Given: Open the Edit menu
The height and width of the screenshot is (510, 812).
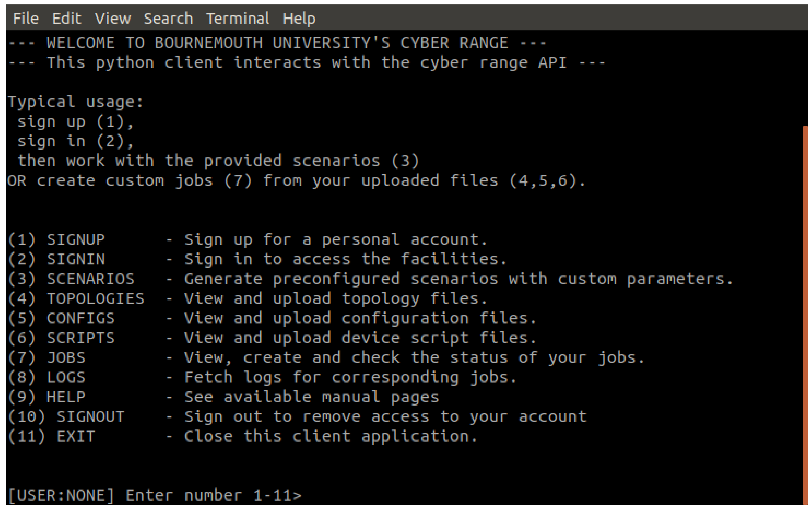Looking at the screenshot, I should click(66, 19).
